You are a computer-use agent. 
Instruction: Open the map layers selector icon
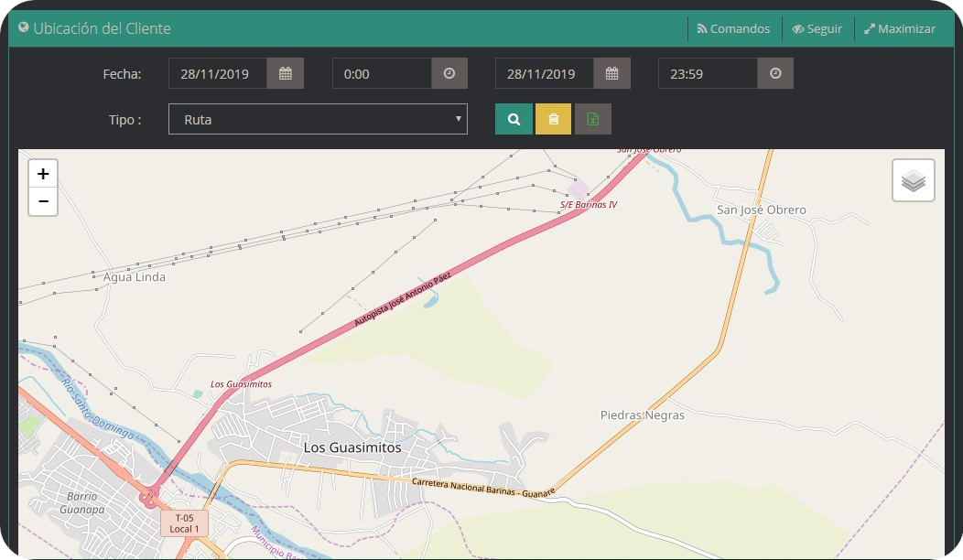(x=913, y=180)
